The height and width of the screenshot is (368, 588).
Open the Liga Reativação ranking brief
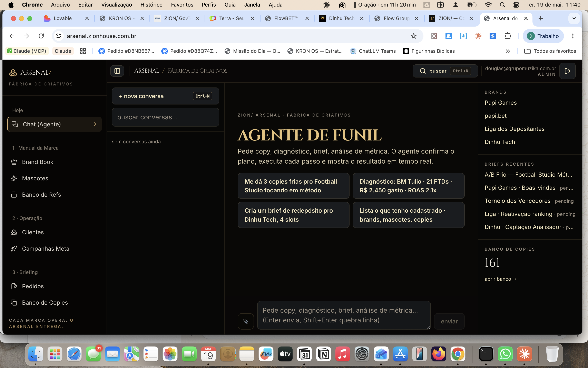530,214
